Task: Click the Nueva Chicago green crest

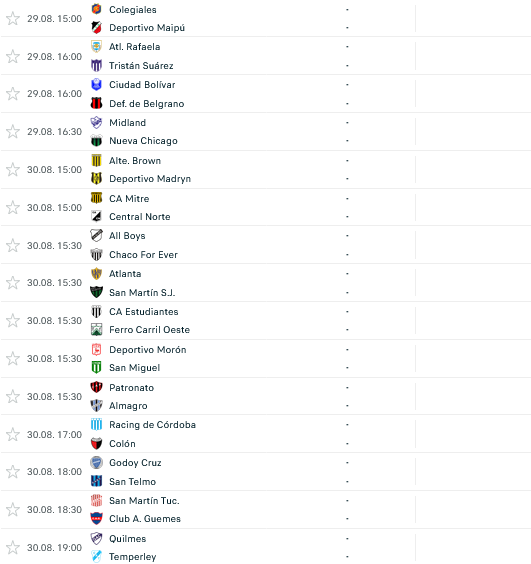Action: coord(96,141)
